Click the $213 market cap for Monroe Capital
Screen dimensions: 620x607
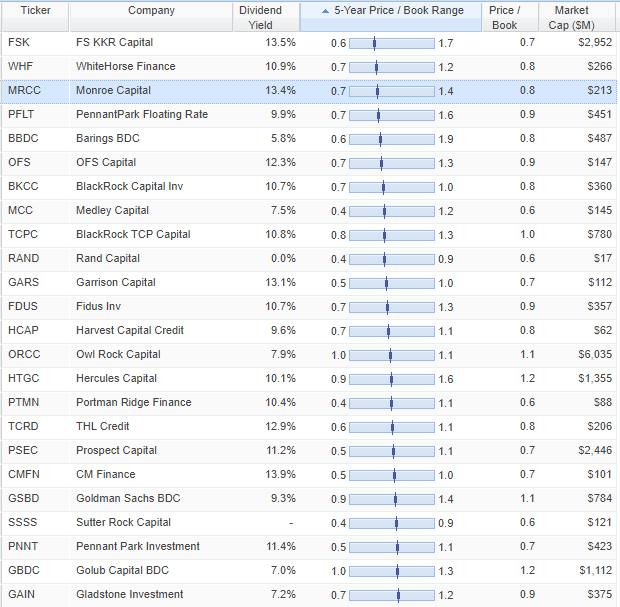(x=599, y=91)
